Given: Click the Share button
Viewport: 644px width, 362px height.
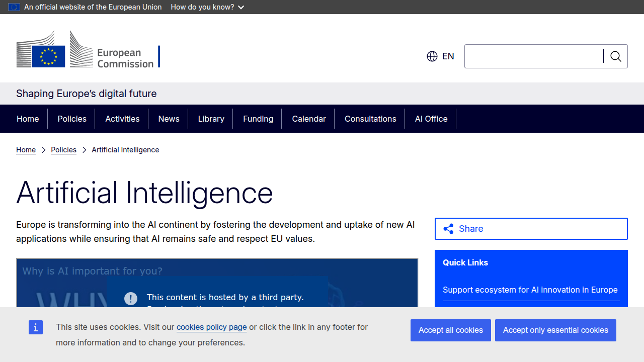Looking at the screenshot, I should click(531, 229).
